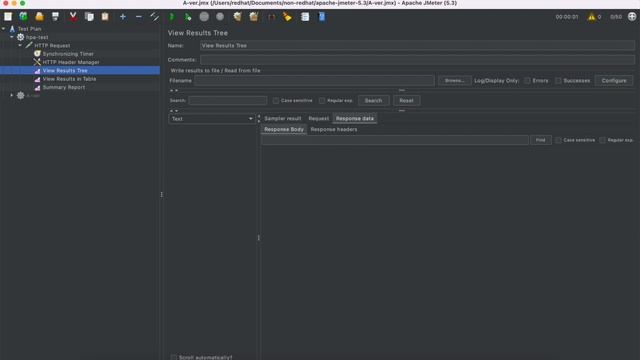This screenshot has width=640, height=360.
Task: Expand the disabled thread group node
Action: point(12,96)
